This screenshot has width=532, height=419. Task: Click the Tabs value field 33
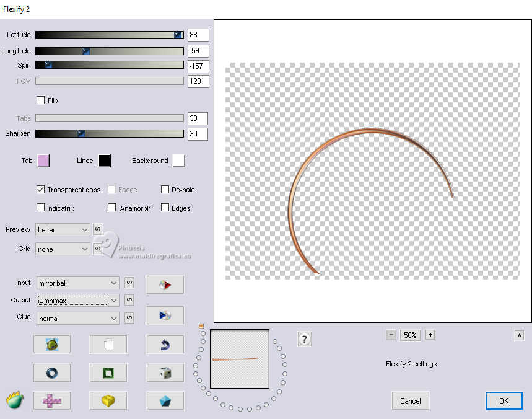click(198, 118)
